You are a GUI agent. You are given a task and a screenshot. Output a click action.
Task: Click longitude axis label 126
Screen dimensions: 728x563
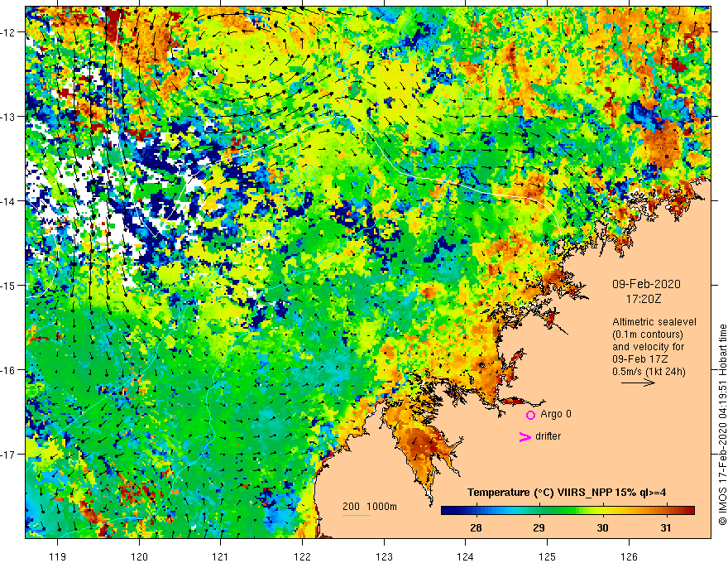629,556
